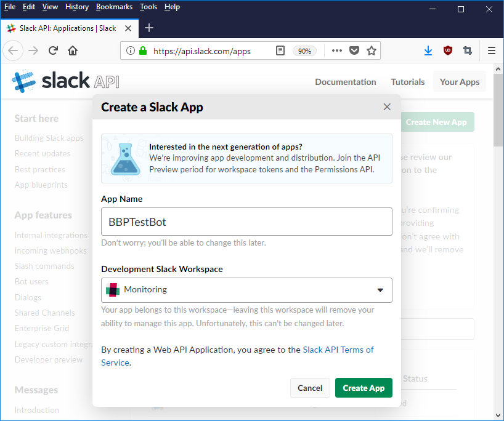The width and height of the screenshot is (504, 421).
Task: Click the URL address bar
Action: point(201,51)
